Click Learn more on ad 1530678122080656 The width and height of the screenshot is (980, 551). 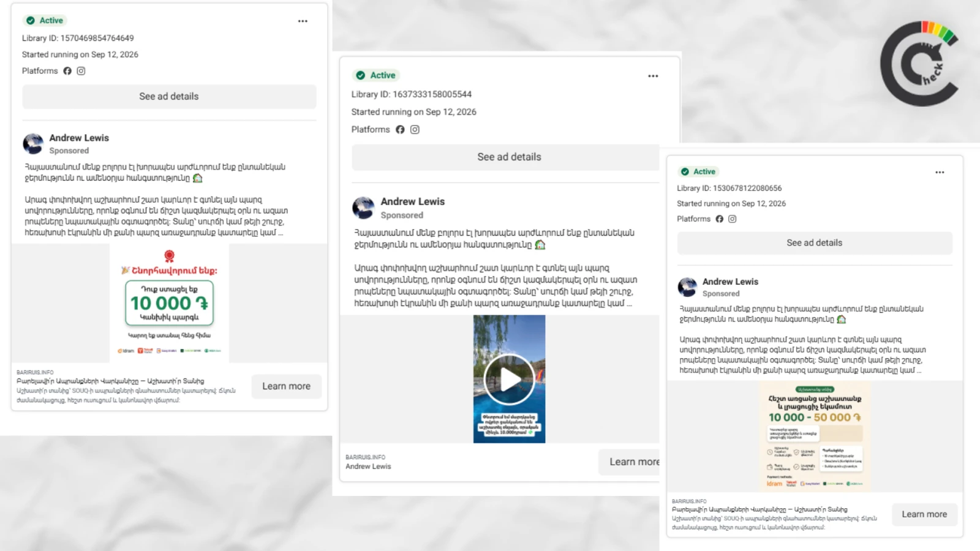click(924, 514)
